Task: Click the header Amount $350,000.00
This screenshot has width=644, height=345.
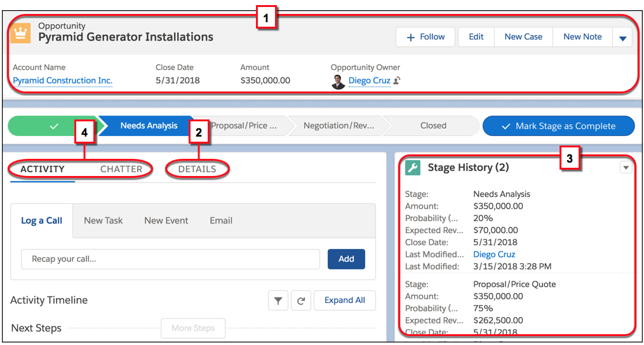Action: tap(265, 81)
